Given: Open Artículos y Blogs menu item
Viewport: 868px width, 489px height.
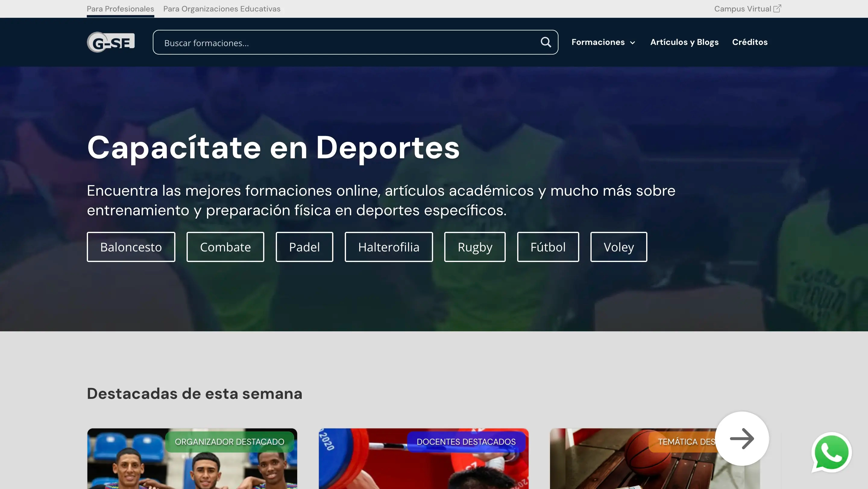Looking at the screenshot, I should (x=684, y=42).
